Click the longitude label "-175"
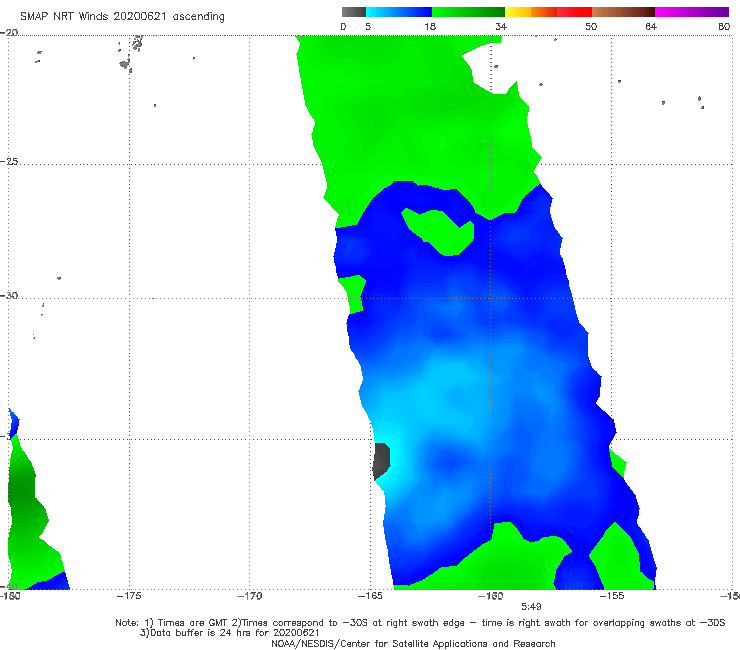 tap(129, 596)
